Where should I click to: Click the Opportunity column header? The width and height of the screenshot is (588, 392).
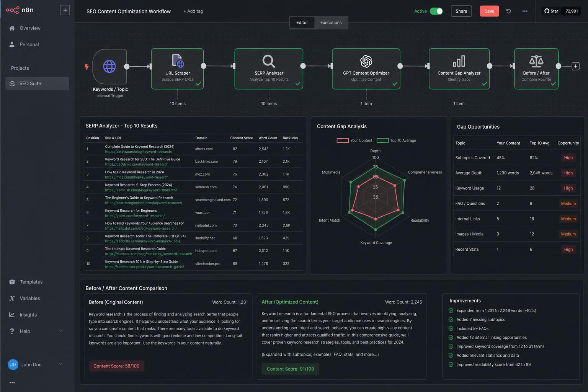point(568,143)
